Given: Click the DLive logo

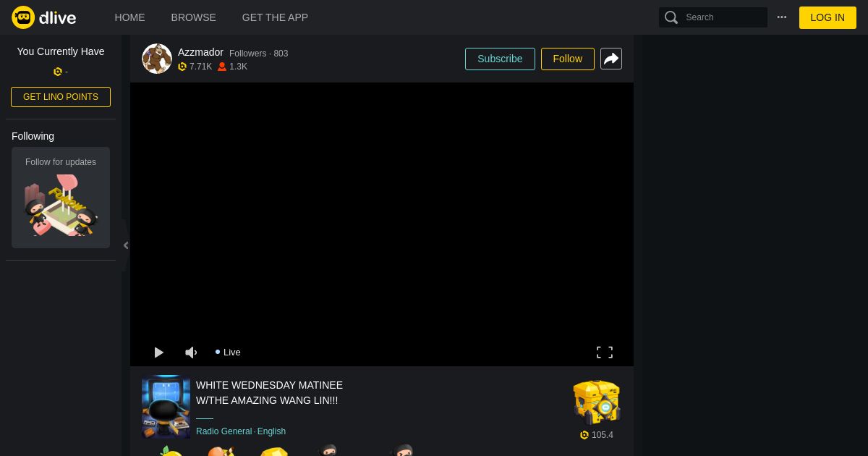Looking at the screenshot, I should (44, 17).
